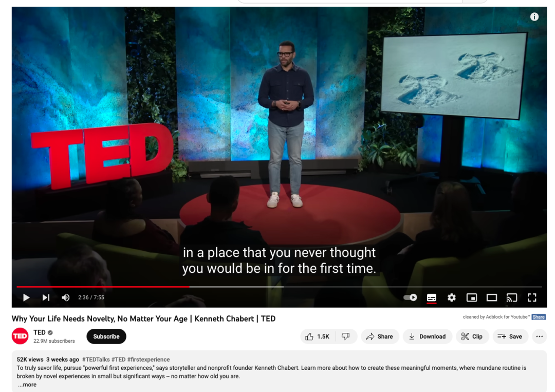Mute the video volume
This screenshot has height=392, width=555.
pos(65,297)
